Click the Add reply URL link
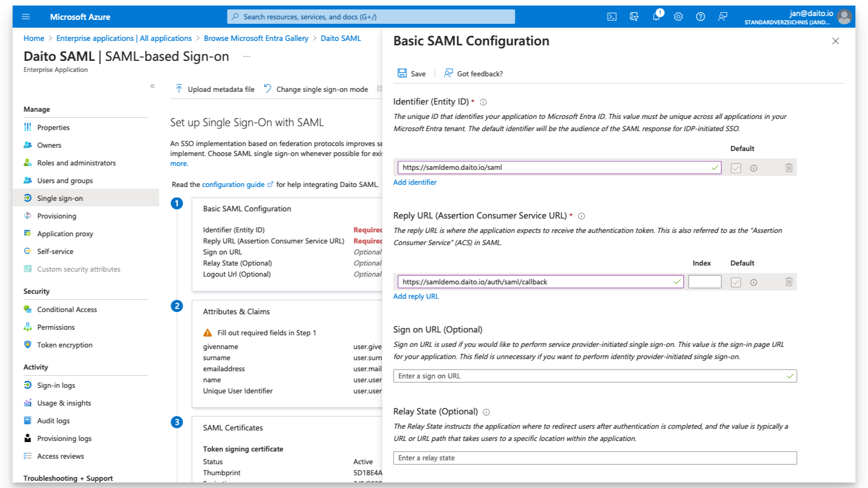868x488 pixels. [416, 296]
